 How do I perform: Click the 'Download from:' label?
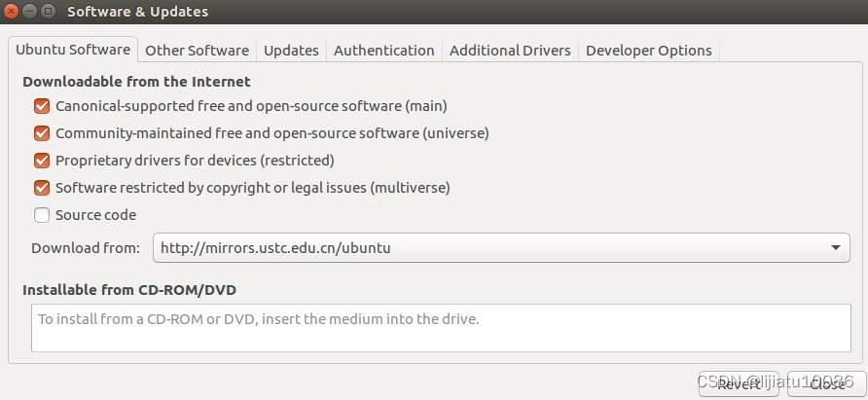click(86, 247)
